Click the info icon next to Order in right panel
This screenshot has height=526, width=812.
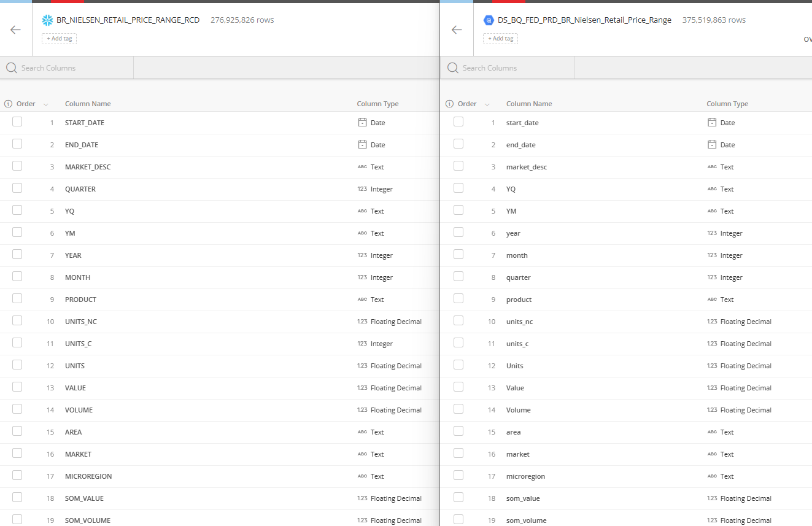(450, 104)
